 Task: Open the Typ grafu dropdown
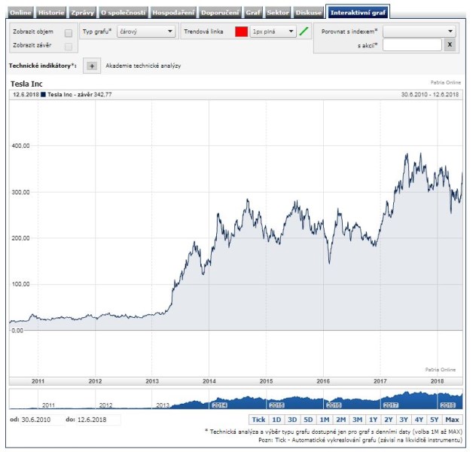(x=147, y=32)
